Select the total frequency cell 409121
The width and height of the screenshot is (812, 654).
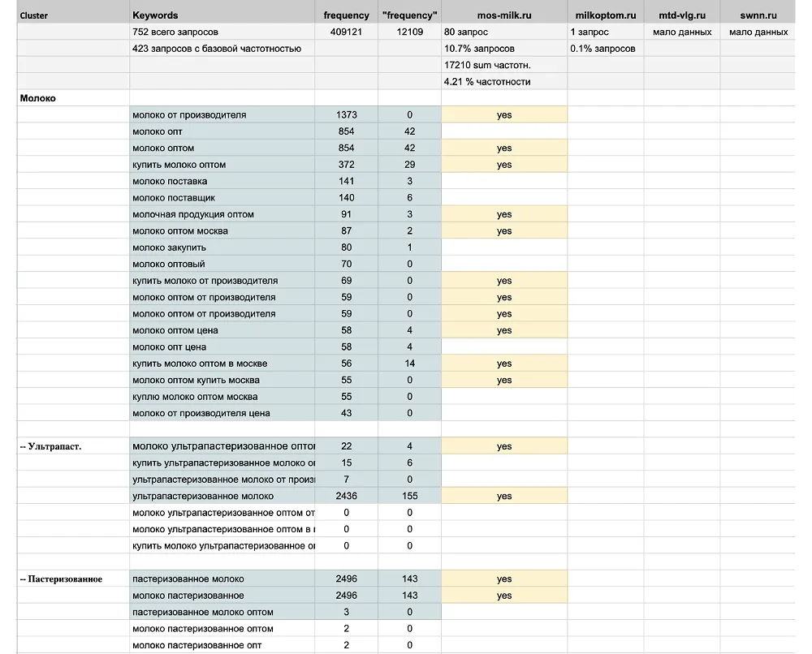(x=346, y=32)
